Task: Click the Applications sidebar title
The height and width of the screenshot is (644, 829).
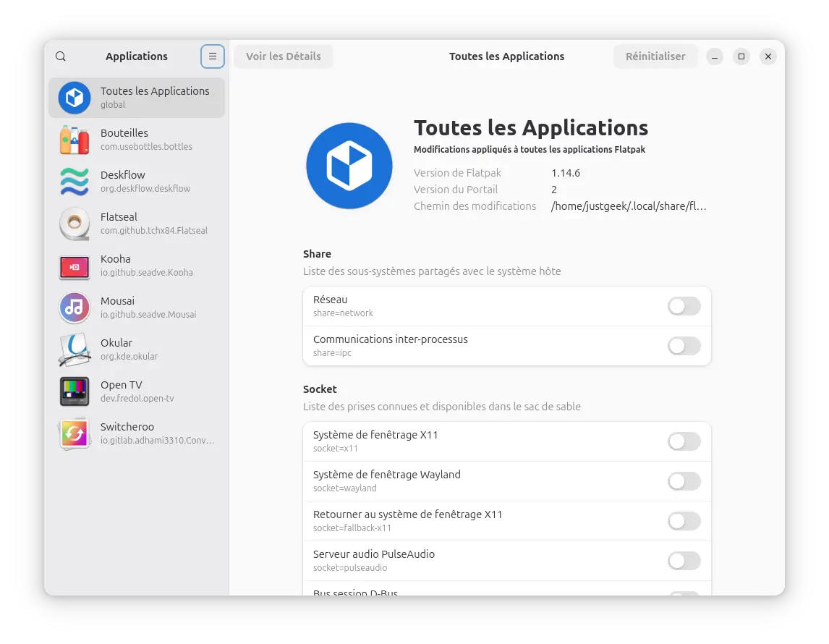Action: click(x=137, y=56)
